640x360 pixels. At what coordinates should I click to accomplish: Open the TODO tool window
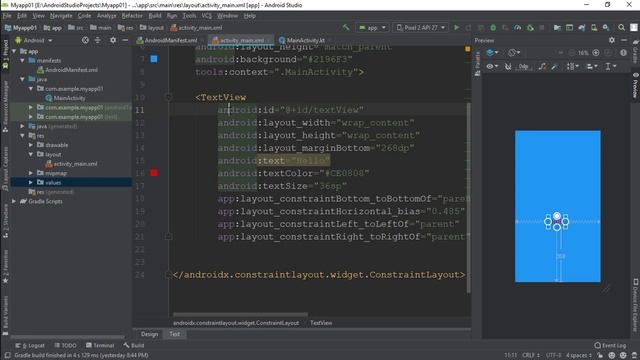65,345
